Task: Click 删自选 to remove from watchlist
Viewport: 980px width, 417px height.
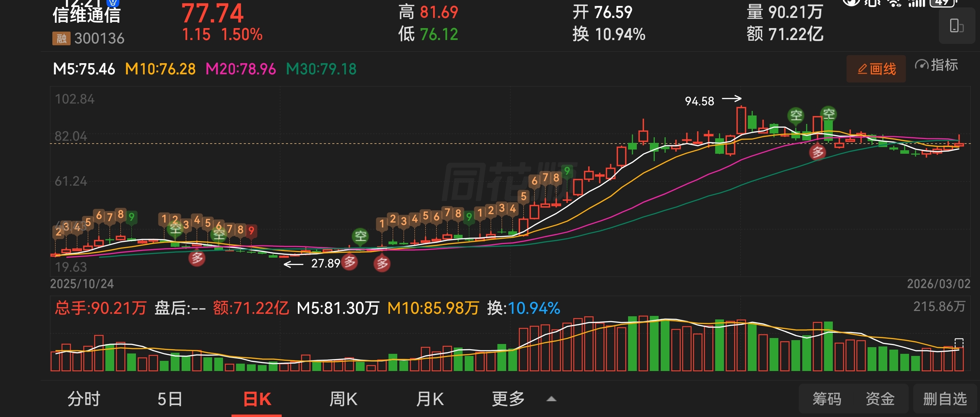Action: point(945,399)
